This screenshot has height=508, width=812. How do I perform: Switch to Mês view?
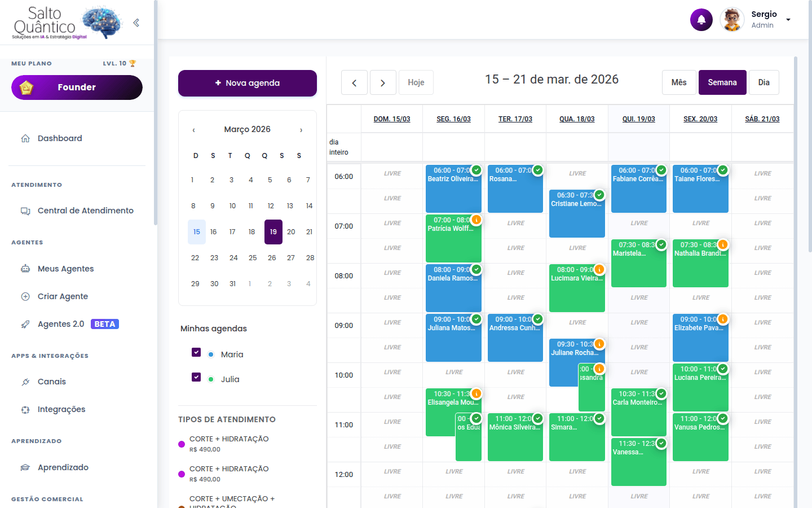679,82
